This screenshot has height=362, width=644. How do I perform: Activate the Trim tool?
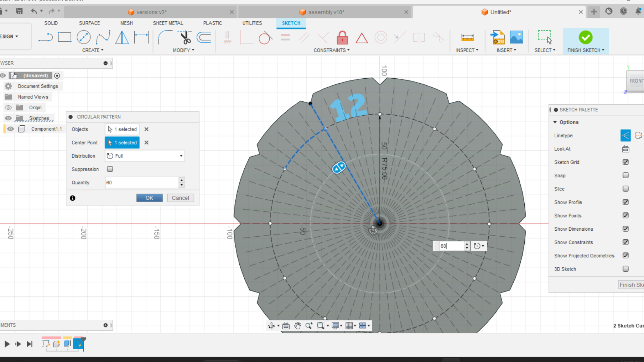pos(184,37)
